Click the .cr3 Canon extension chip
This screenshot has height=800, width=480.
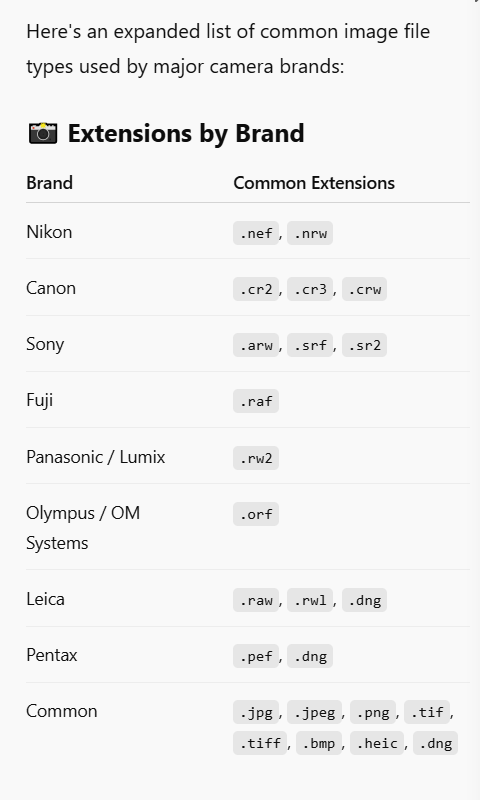(x=310, y=289)
